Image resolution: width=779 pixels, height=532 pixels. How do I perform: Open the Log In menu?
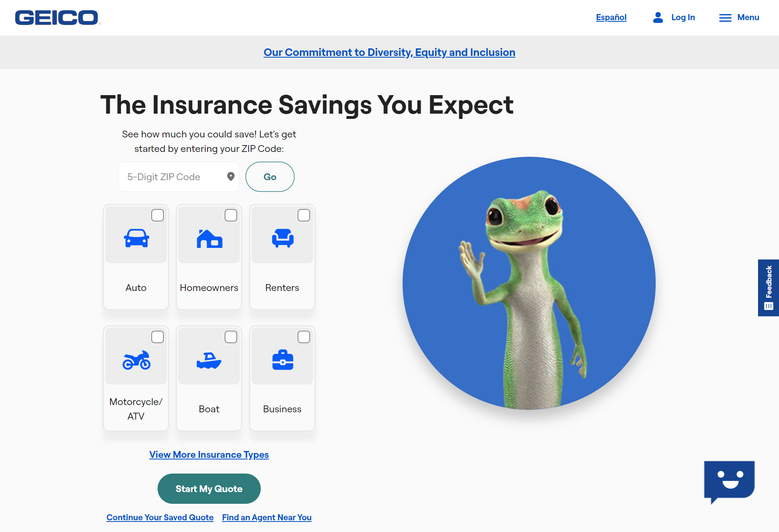coord(674,17)
